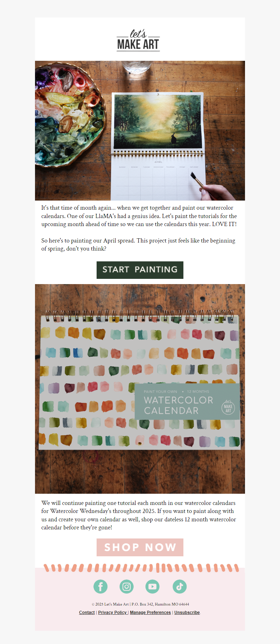The image size is (280, 644).
Task: Open the Contact link
Action: 87,613
